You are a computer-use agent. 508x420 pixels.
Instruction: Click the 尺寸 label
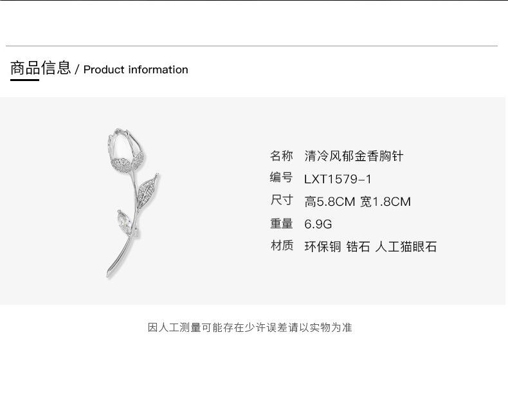point(282,200)
